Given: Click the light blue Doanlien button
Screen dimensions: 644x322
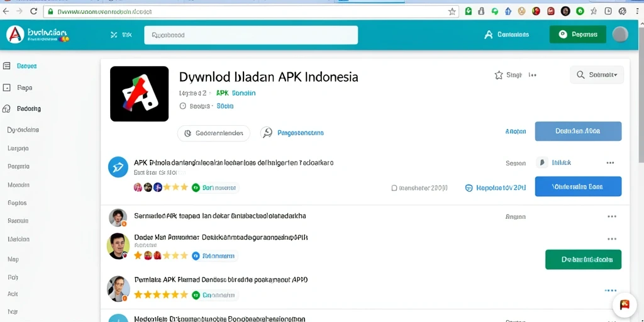Looking at the screenshot, I should tap(578, 131).
